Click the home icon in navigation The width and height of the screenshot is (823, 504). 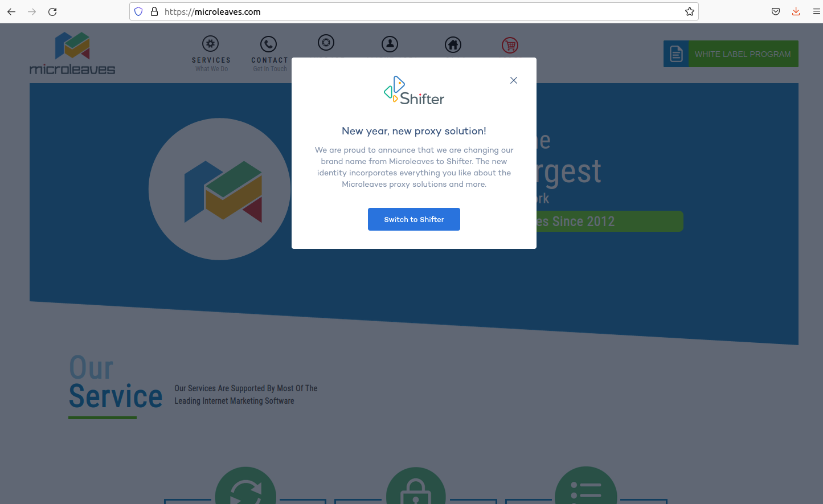(453, 44)
